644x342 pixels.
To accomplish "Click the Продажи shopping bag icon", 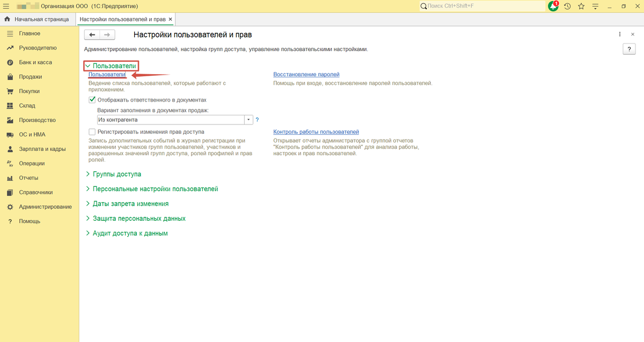I will [10, 77].
